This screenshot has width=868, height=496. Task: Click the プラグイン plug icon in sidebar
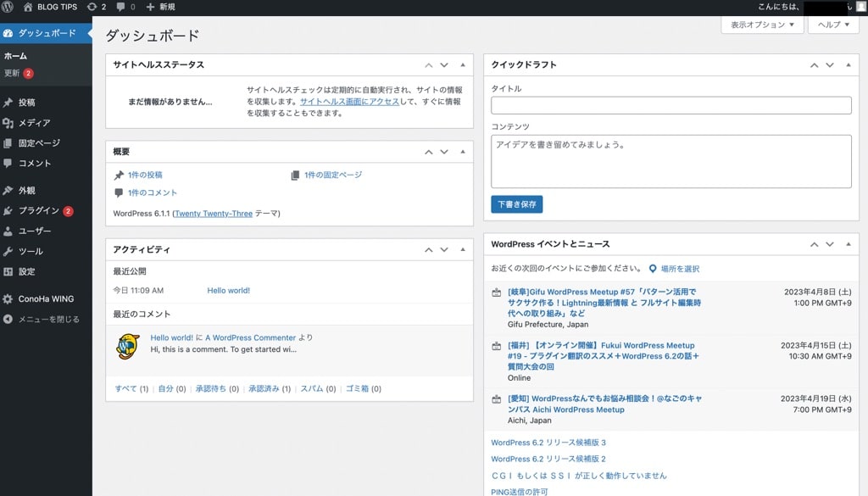coord(8,210)
